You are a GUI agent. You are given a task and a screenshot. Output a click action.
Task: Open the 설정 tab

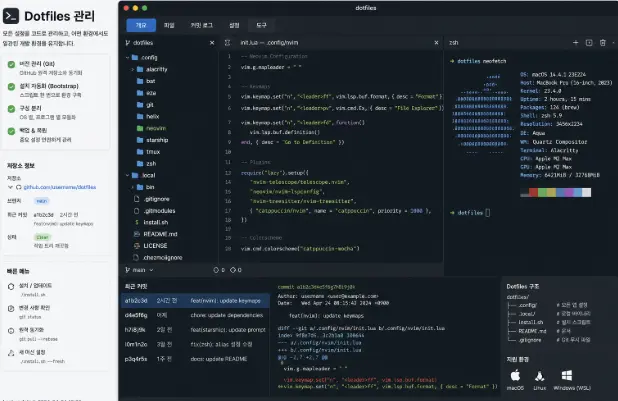click(x=234, y=25)
